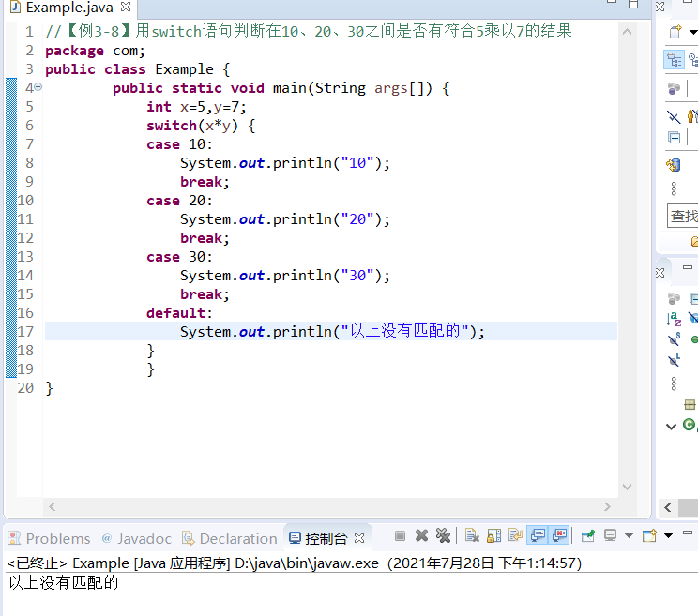Switch to the Problems tab
Viewport: 698px width, 616px height.
pyautogui.click(x=49, y=538)
